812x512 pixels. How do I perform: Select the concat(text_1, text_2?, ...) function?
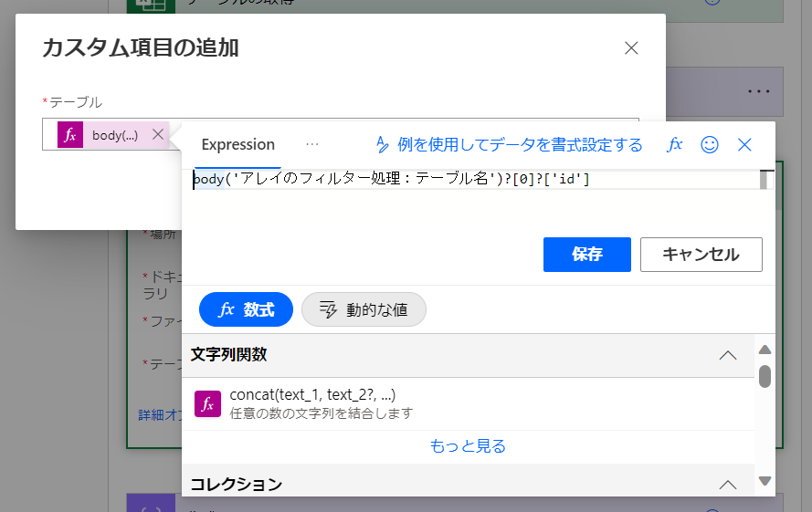point(469,403)
